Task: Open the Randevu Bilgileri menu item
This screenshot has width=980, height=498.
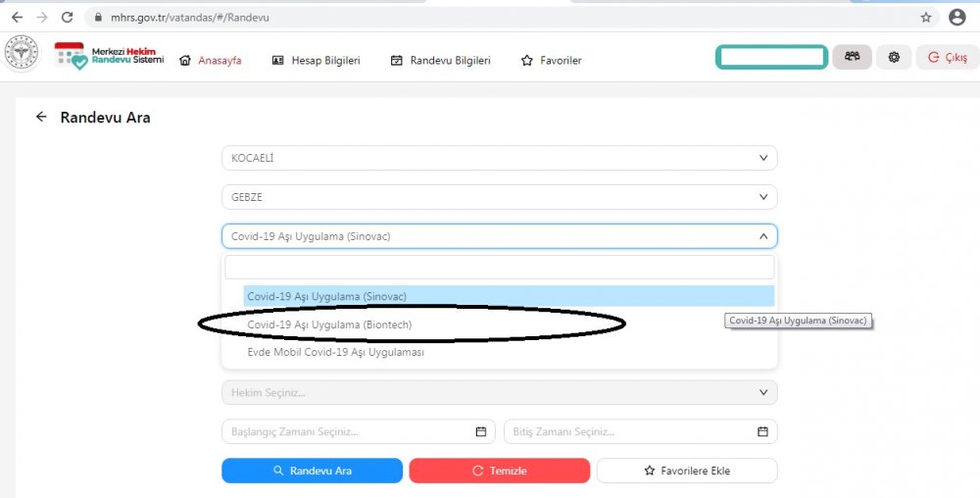Action: 441,61
